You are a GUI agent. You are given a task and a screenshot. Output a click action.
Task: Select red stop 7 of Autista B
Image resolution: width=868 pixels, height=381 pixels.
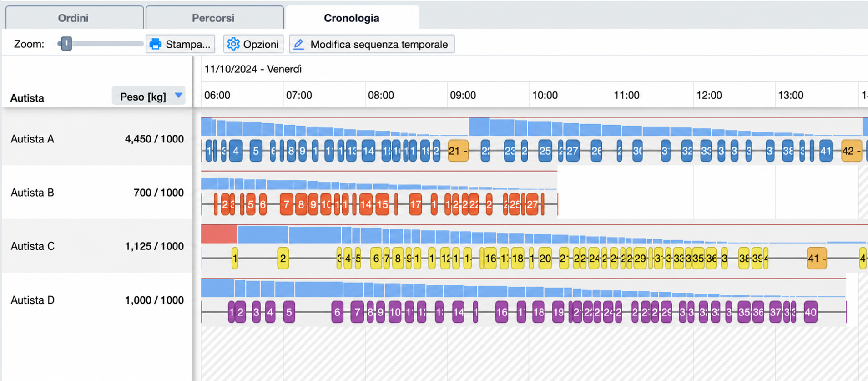[x=286, y=204]
